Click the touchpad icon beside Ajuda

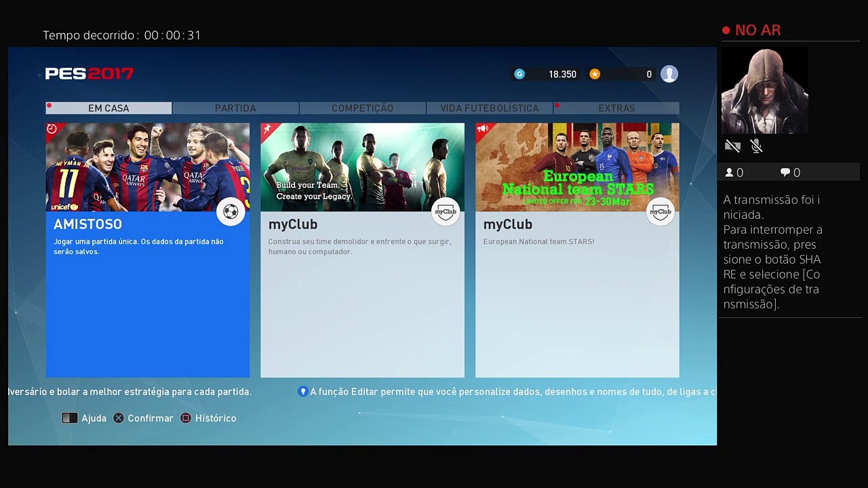point(70,418)
